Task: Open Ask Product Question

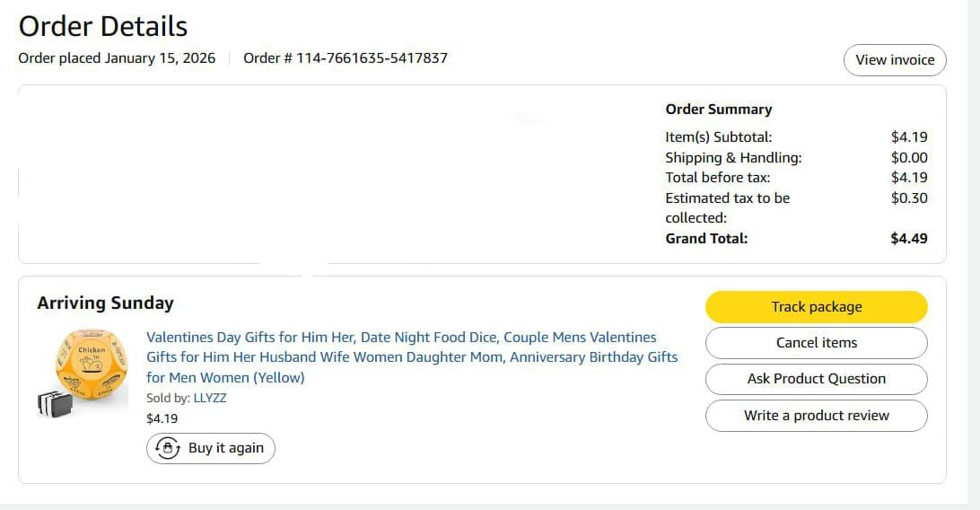Action: (x=816, y=379)
